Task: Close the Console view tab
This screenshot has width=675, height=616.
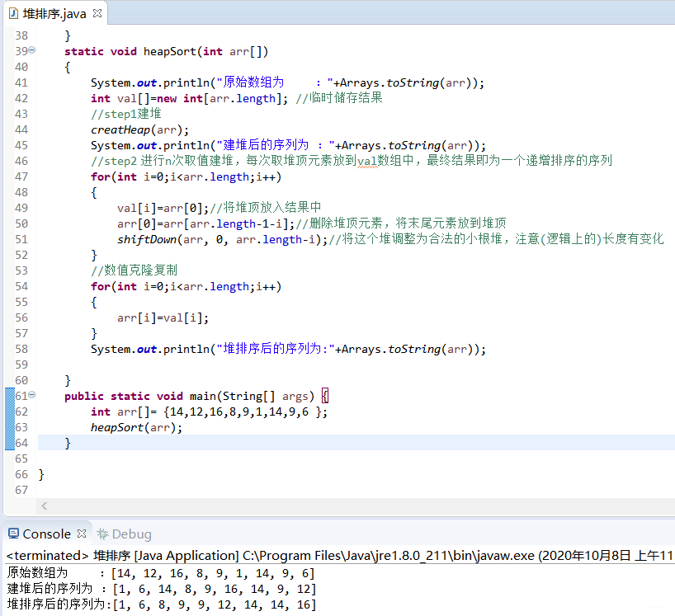Action: 82,534
